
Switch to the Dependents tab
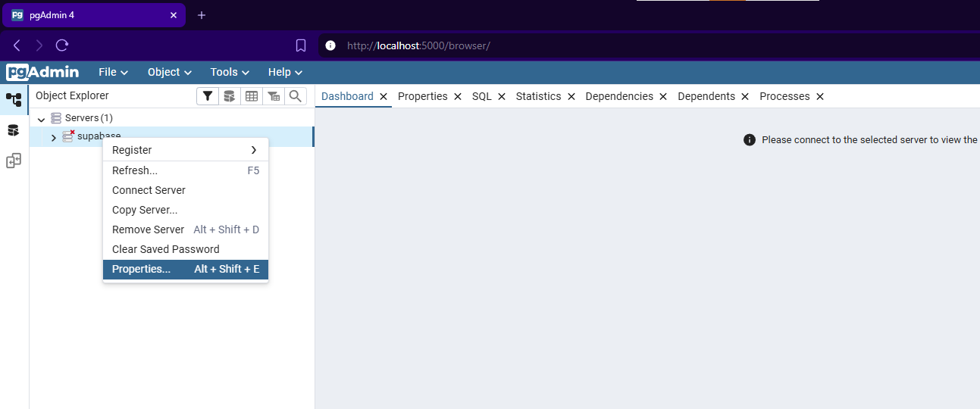(706, 96)
